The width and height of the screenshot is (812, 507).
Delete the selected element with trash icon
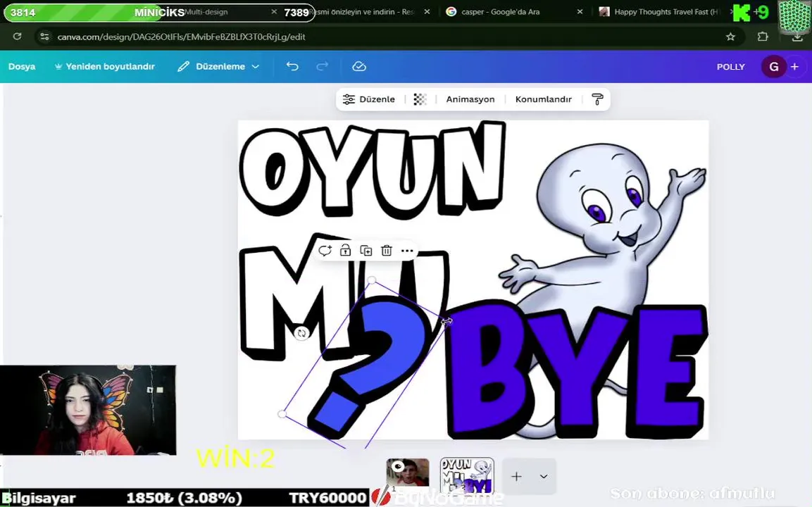387,251
